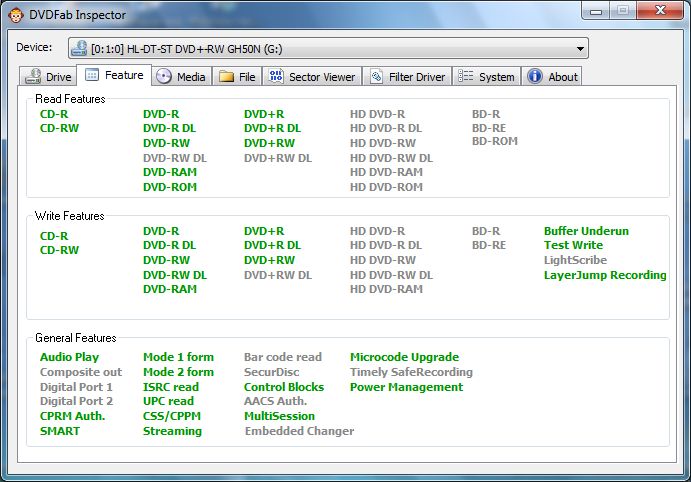Screen dimensions: 691x482
Task: Click 'Microcode Upgrade' entry
Action: (x=404, y=357)
